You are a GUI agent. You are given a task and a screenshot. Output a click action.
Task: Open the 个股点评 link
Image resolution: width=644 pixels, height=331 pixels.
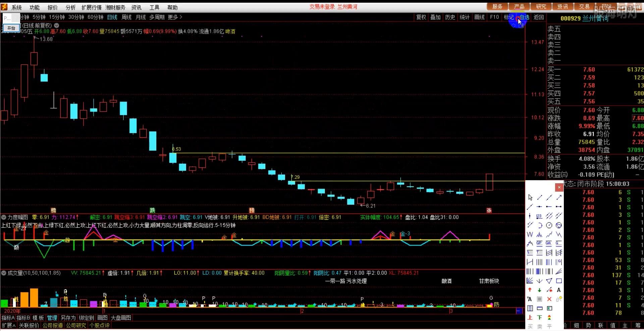pos(100,325)
